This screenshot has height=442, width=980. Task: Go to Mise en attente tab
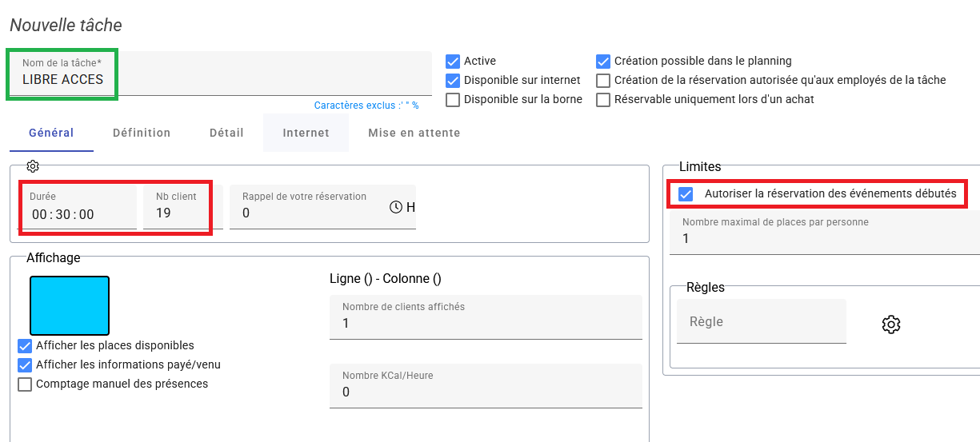point(414,133)
